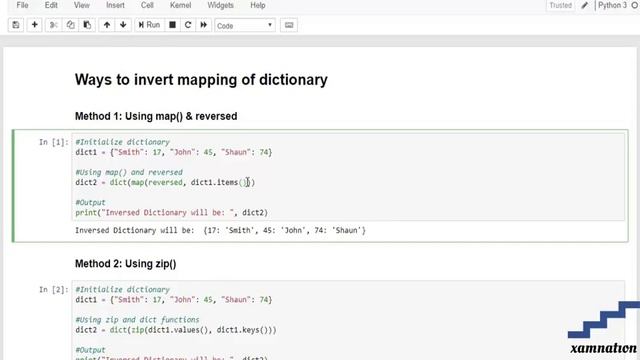The height and width of the screenshot is (360, 640).
Task: Click the '#Using map() and reversed' comment
Action: click(129, 172)
